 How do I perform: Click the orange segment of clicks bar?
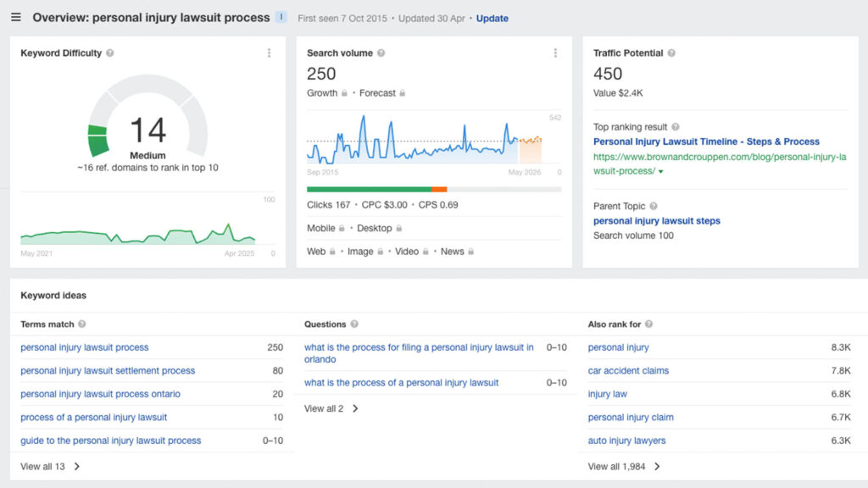tap(440, 189)
